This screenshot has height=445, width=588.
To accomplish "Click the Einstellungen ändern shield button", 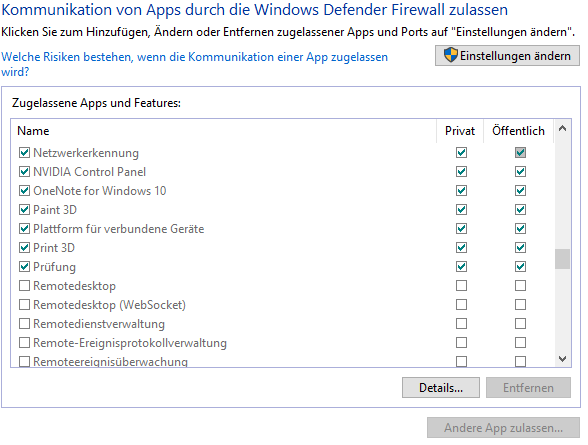I will (507, 56).
